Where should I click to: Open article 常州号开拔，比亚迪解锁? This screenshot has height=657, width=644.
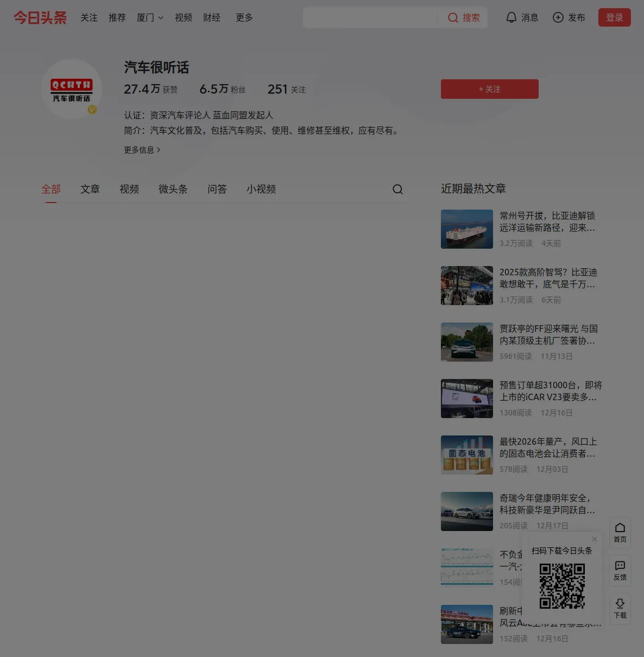(x=547, y=222)
